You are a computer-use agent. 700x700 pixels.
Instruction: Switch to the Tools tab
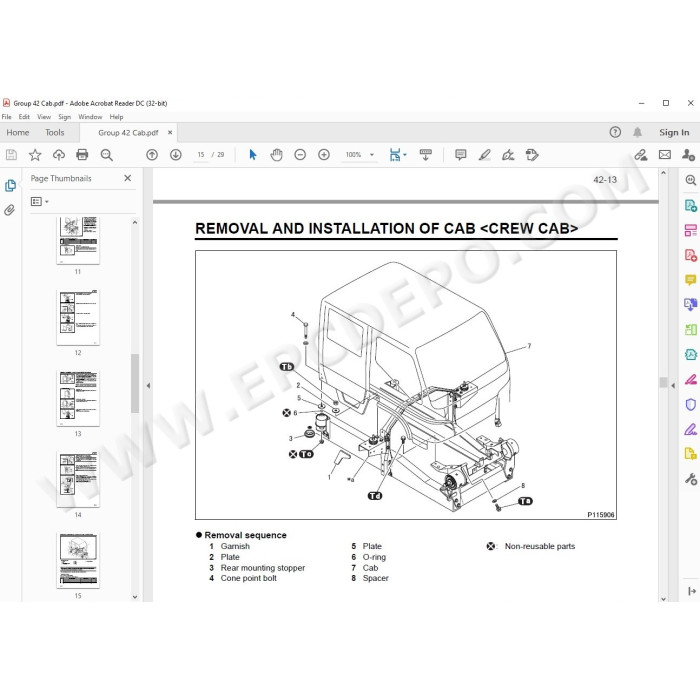(x=54, y=133)
